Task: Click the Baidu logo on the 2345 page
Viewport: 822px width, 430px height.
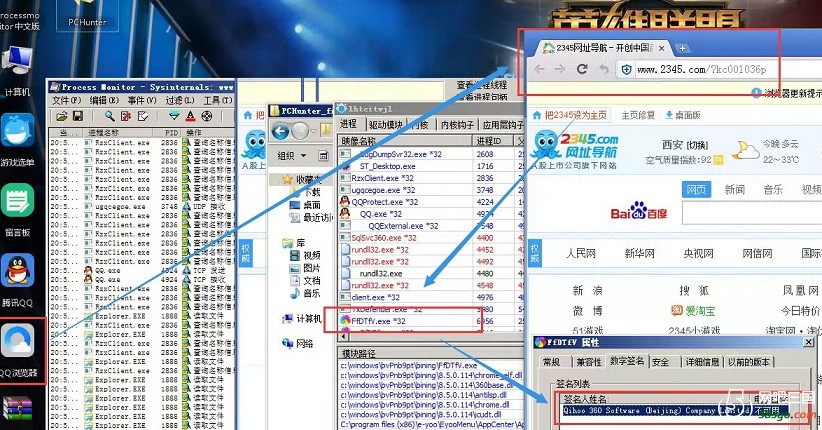Action: tap(639, 211)
